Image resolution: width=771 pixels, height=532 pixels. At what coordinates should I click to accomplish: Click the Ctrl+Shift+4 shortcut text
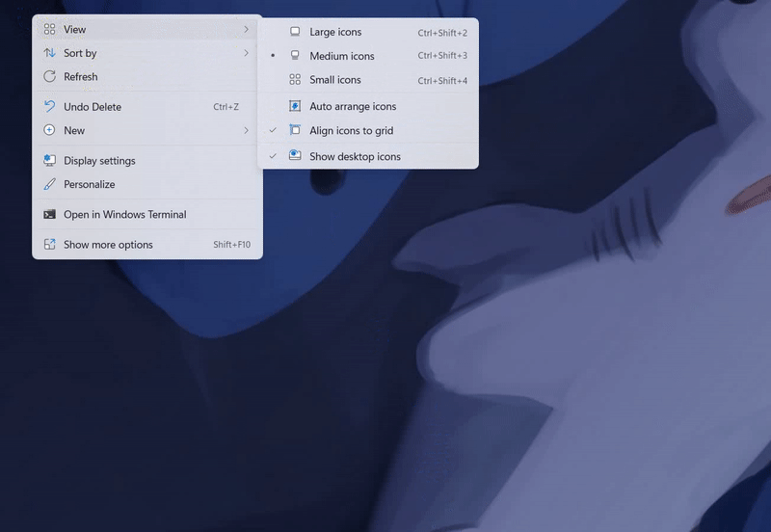click(x=442, y=81)
